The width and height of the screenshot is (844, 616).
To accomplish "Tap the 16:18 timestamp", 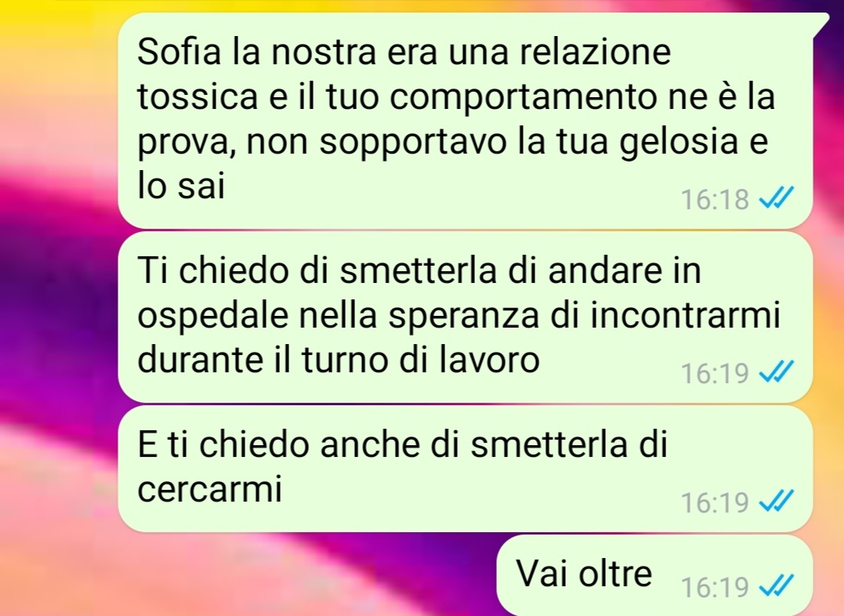I will pyautogui.click(x=715, y=199).
